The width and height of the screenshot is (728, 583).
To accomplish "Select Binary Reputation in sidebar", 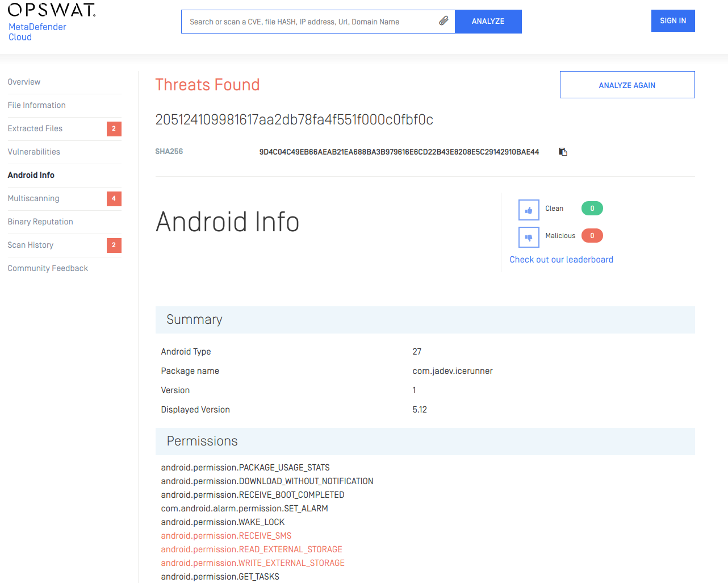I will click(x=40, y=222).
